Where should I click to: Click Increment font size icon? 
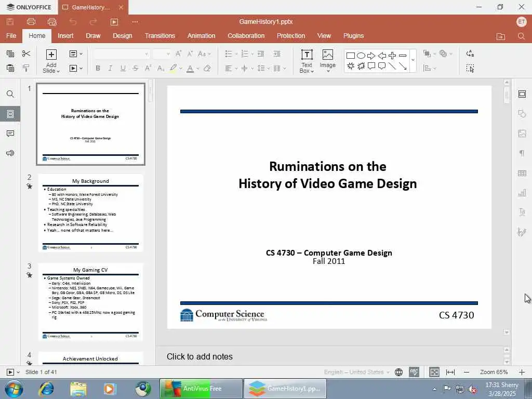(179, 54)
